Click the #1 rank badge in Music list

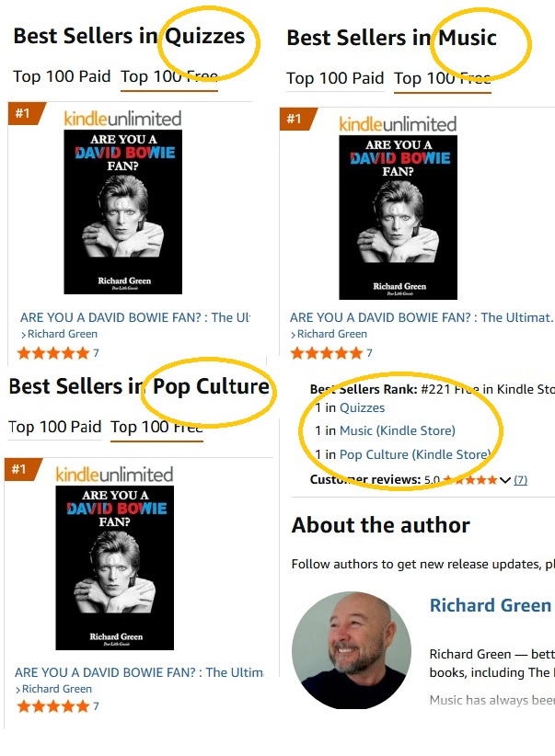294,119
